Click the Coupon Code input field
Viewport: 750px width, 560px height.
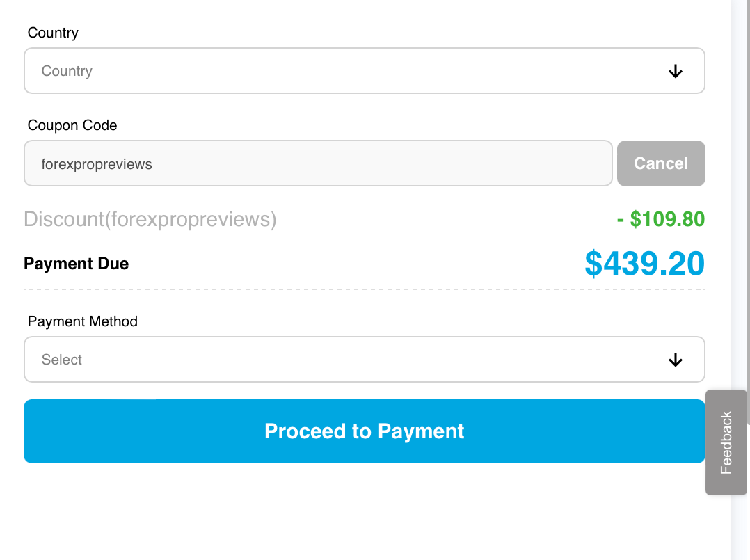click(x=318, y=164)
